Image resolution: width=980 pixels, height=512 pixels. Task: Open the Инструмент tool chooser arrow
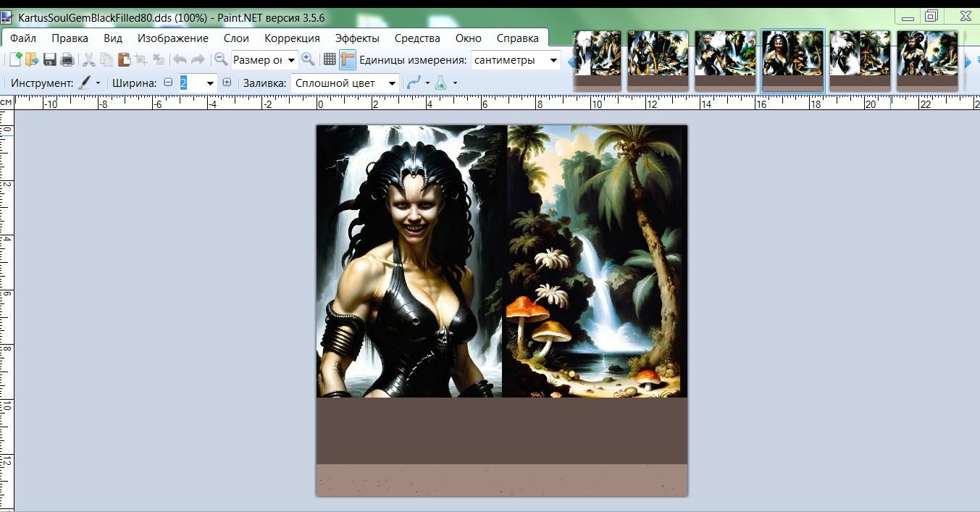click(x=98, y=83)
